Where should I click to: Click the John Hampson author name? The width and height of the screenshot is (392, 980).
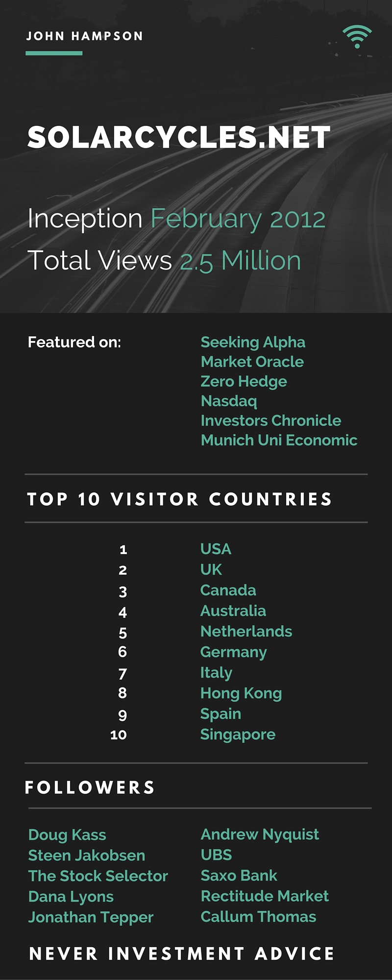84,36
